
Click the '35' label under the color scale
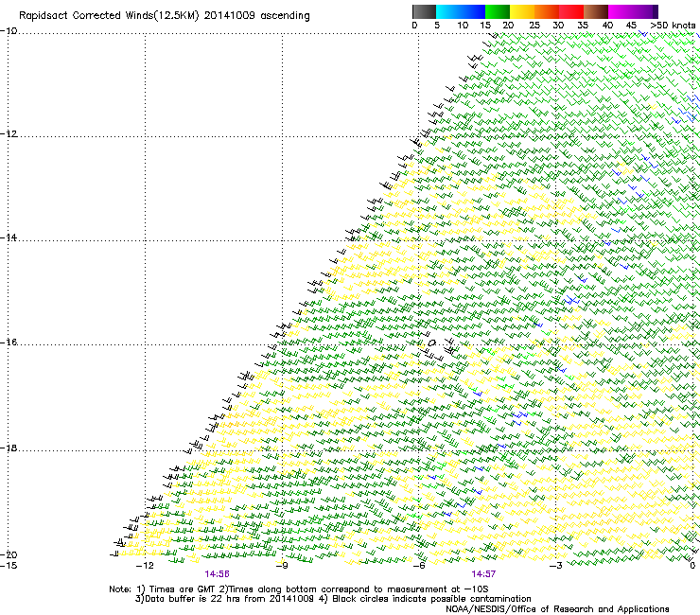click(583, 26)
